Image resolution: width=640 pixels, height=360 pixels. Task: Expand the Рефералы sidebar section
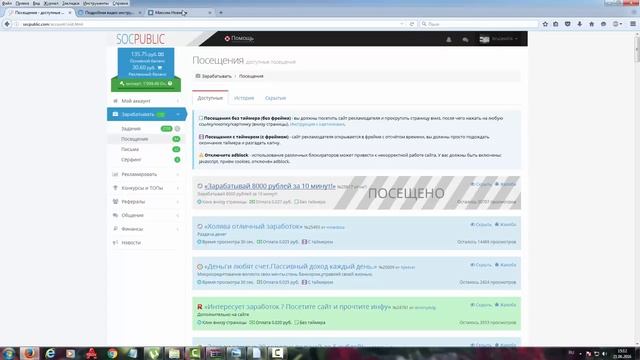tap(147, 202)
